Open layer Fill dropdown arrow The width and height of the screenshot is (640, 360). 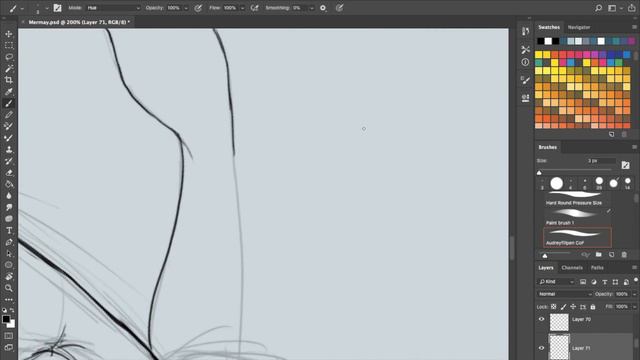tap(634, 307)
